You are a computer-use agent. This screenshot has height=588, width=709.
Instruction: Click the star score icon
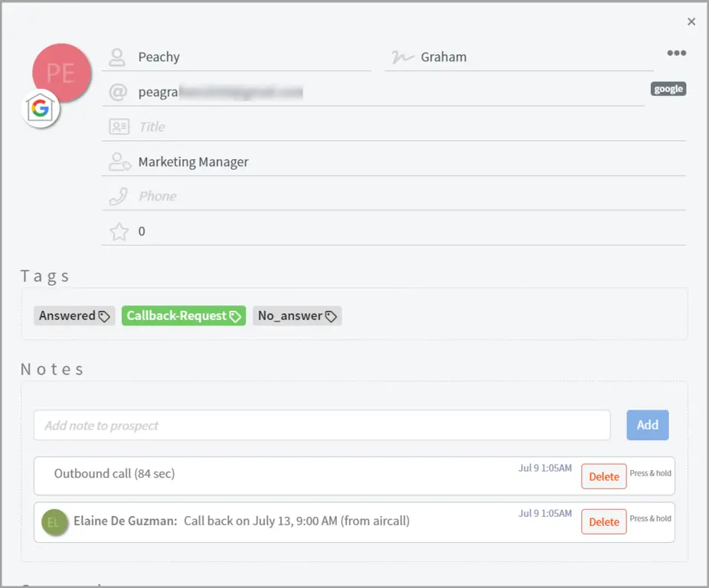(x=119, y=231)
